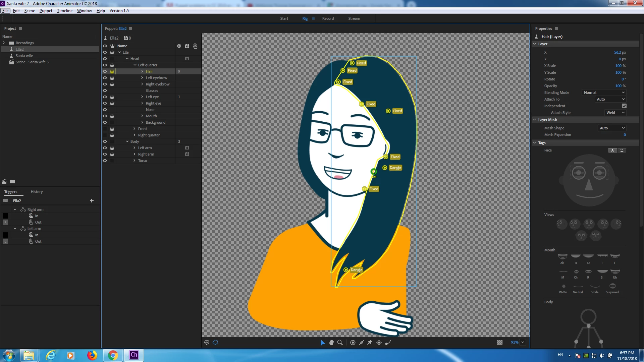Collapse the Layer Mesh section

click(535, 120)
